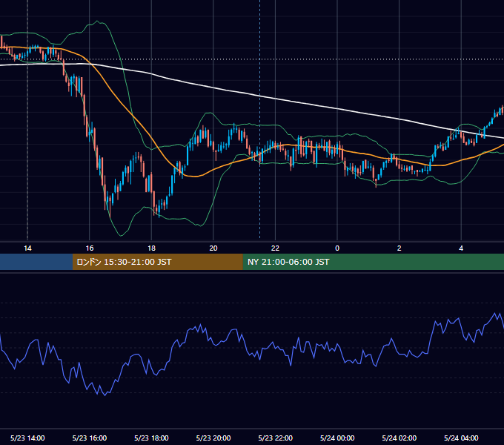This screenshot has width=504, height=445.
Task: Click the '5/24 00:00' date label
Action: (337, 438)
